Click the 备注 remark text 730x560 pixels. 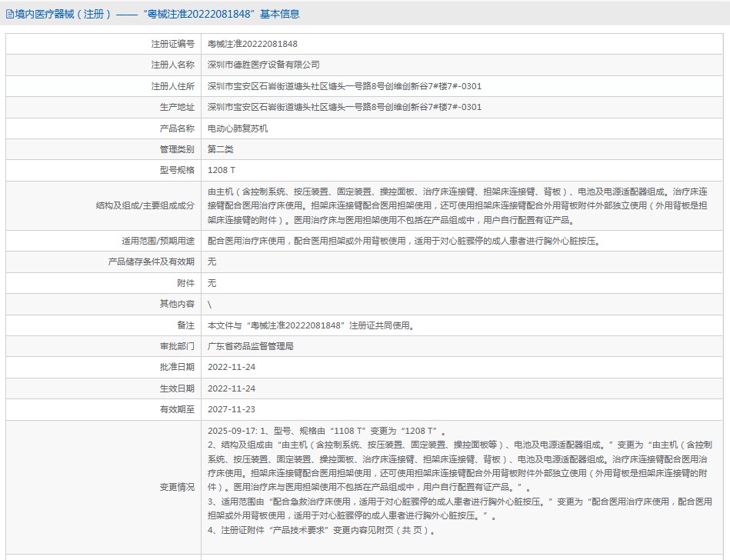pos(312,325)
